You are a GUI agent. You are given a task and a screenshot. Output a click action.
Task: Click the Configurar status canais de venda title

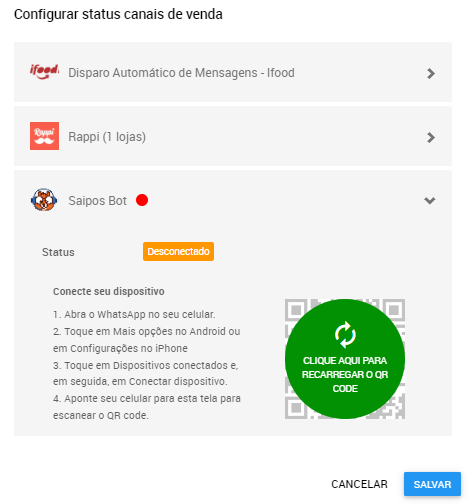118,14
